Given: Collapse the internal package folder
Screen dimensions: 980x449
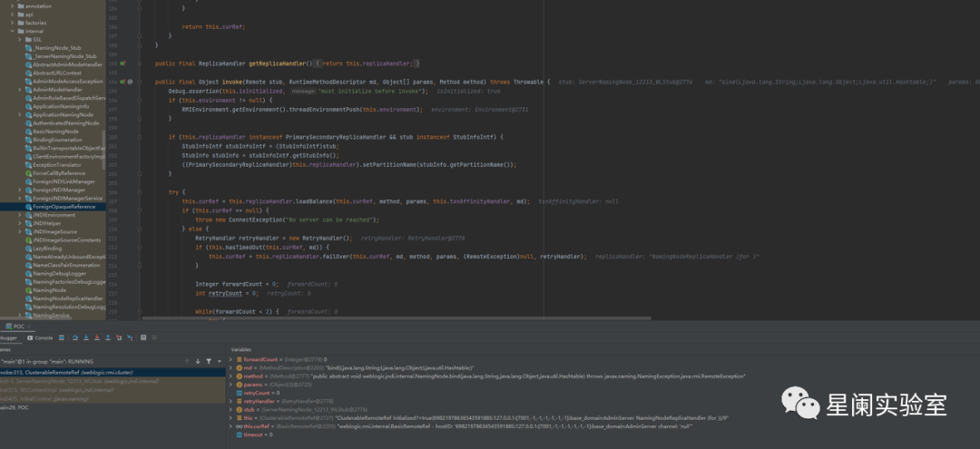Looking at the screenshot, I should [x=12, y=31].
